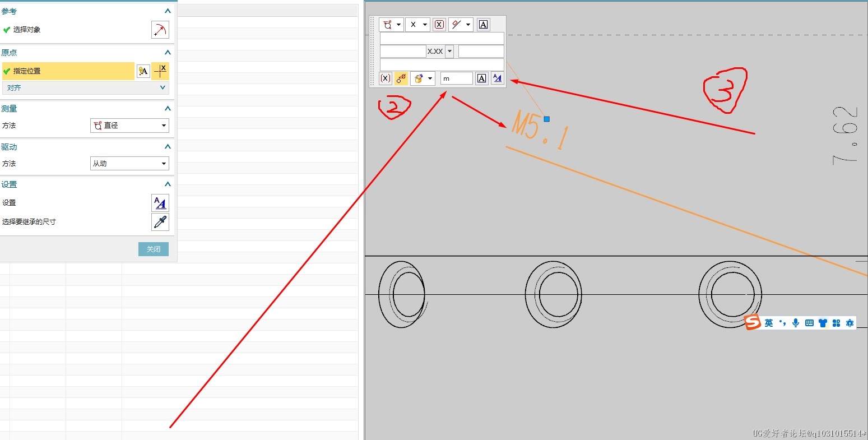Switch the Sogou input language with 英
868x440 pixels.
pos(768,323)
